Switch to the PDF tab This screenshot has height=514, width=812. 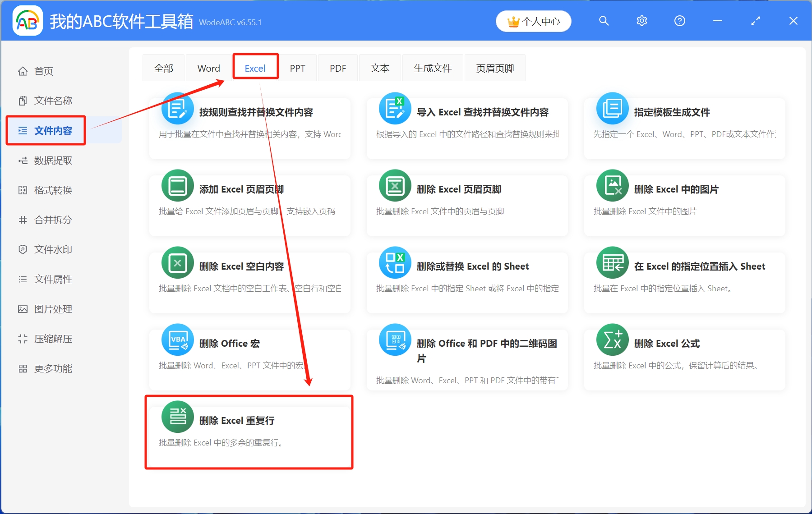coord(337,68)
